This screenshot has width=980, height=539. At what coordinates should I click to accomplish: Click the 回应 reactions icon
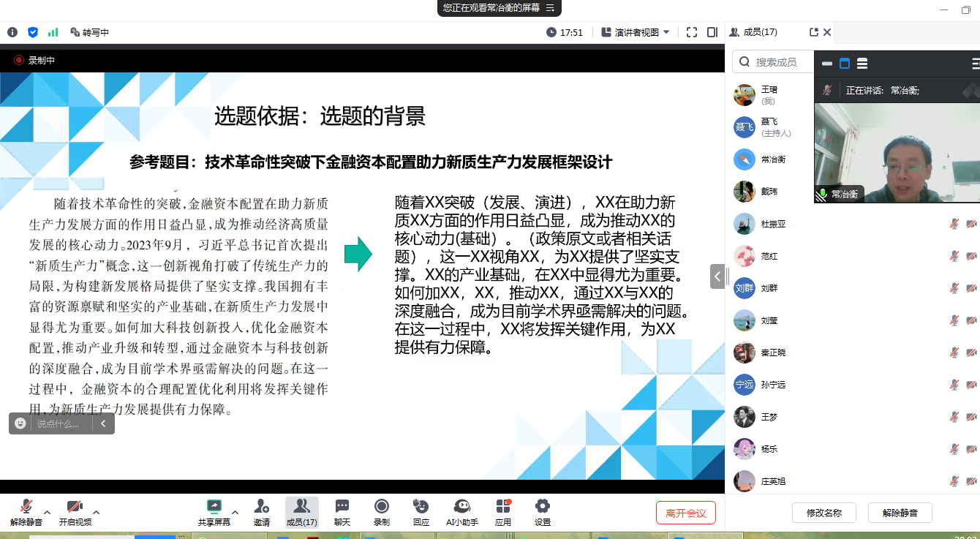(421, 507)
